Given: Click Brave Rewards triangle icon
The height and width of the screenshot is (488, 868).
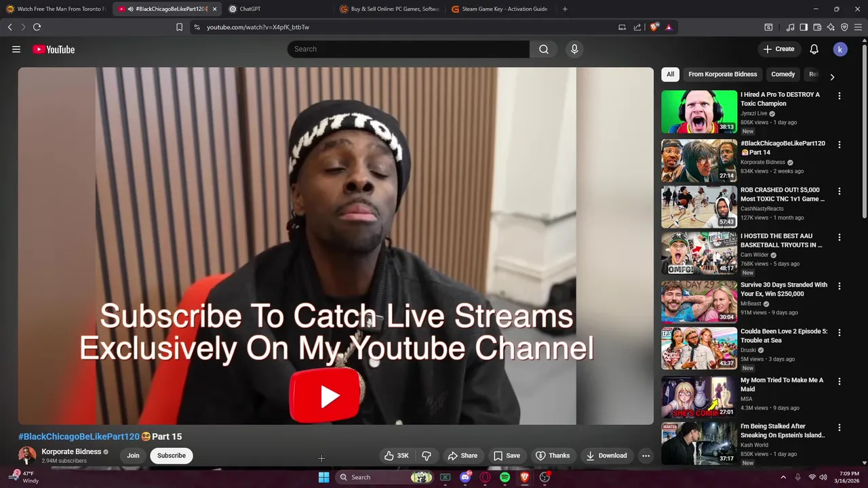Looking at the screenshot, I should coord(669,27).
